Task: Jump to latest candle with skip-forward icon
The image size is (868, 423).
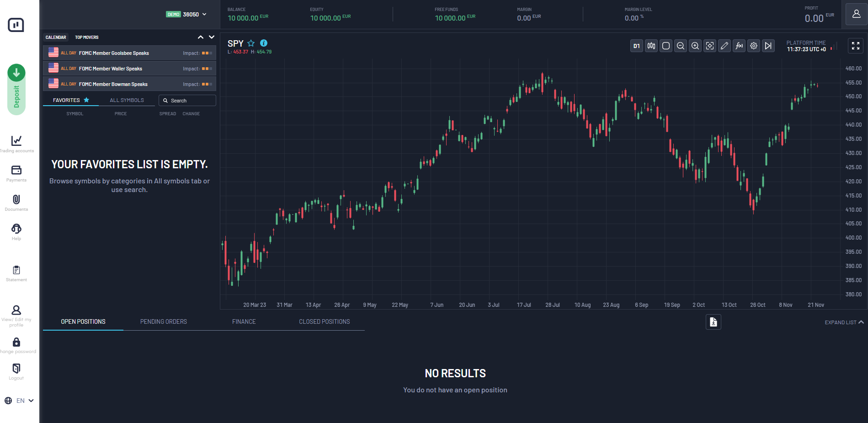Action: click(768, 46)
